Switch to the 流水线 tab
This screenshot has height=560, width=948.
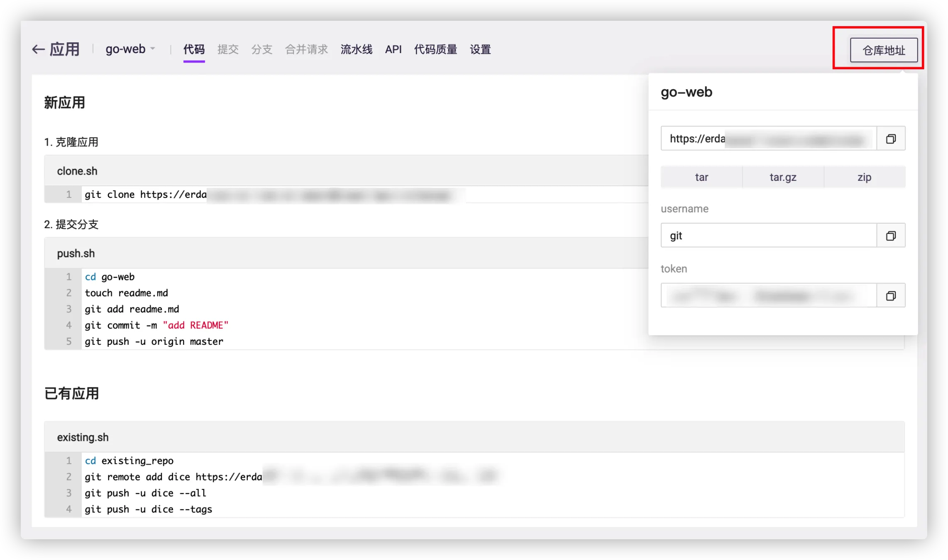coord(356,49)
